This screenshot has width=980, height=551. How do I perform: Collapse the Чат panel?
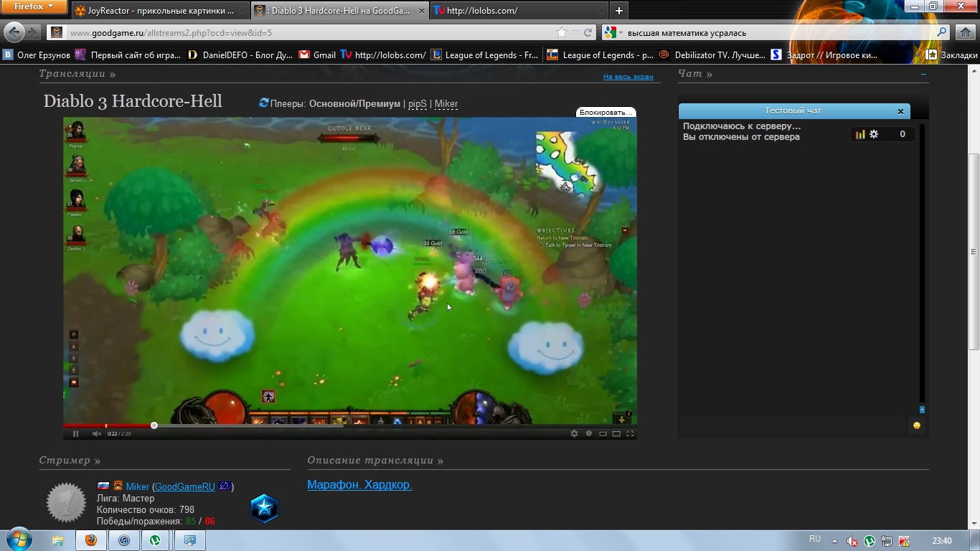(x=923, y=74)
